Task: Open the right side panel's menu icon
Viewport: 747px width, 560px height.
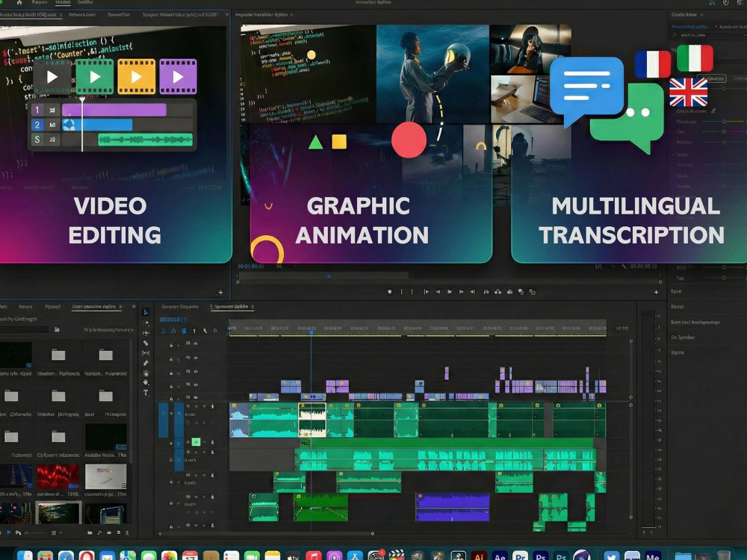Action: point(701,15)
